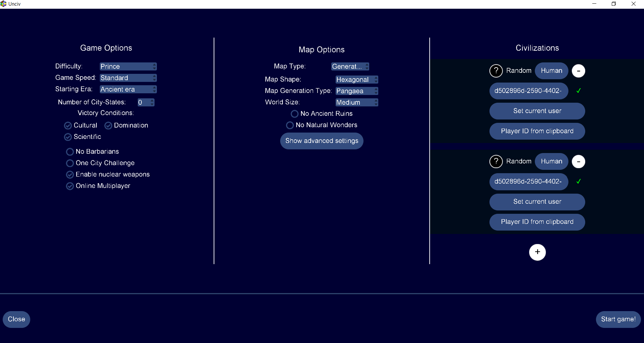Remove the first player using the minus icon
The image size is (644, 343).
point(578,71)
